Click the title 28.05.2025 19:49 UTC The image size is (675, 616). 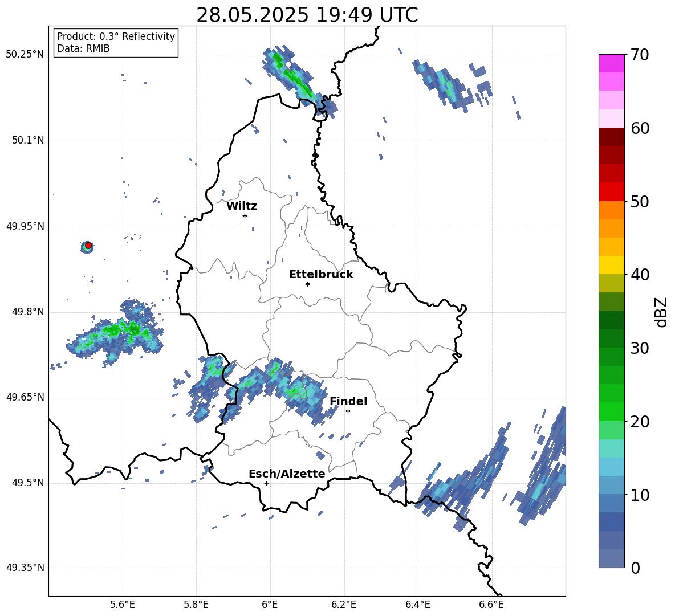[307, 15]
